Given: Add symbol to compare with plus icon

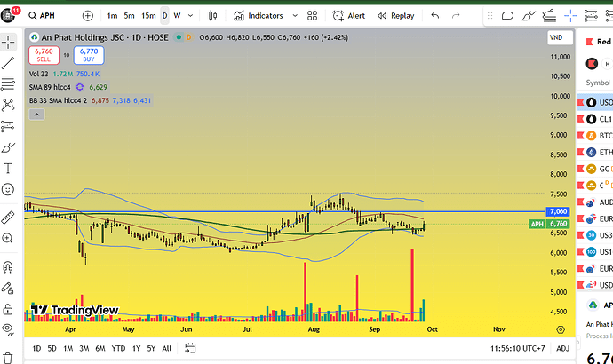Looking at the screenshot, I should [88, 16].
